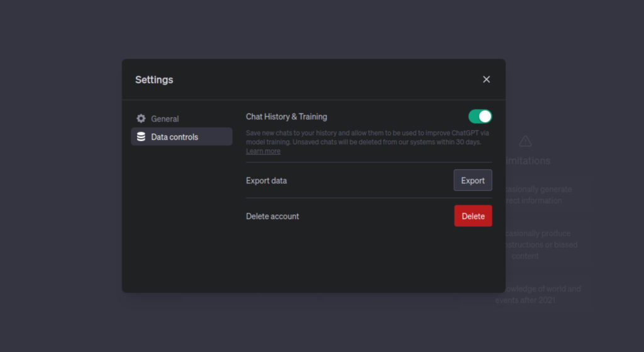Click the red Delete button
The image size is (644, 352).
473,216
